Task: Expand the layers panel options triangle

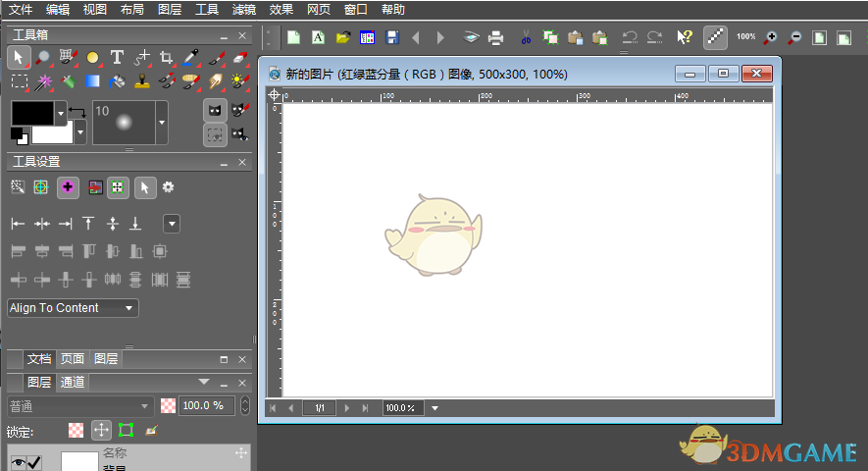Action: pos(204,383)
